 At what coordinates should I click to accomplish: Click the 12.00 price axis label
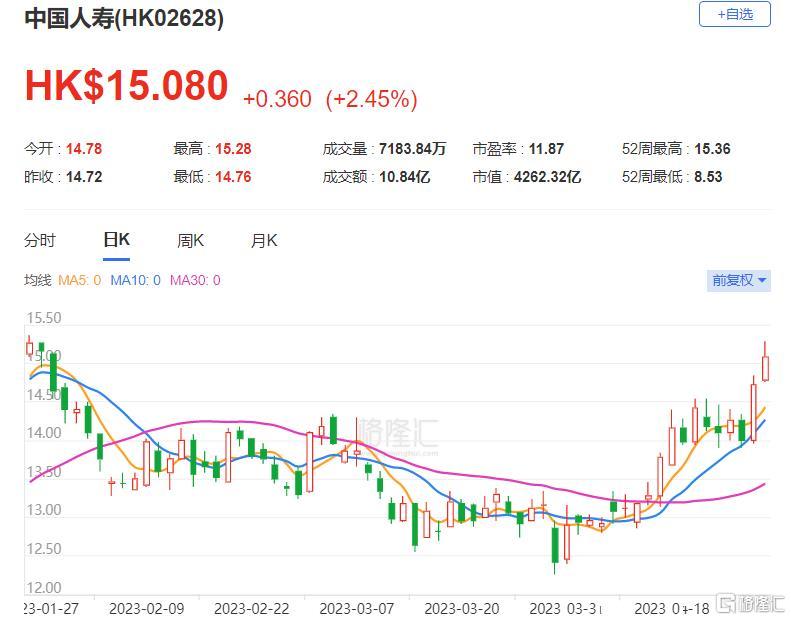tap(44, 588)
